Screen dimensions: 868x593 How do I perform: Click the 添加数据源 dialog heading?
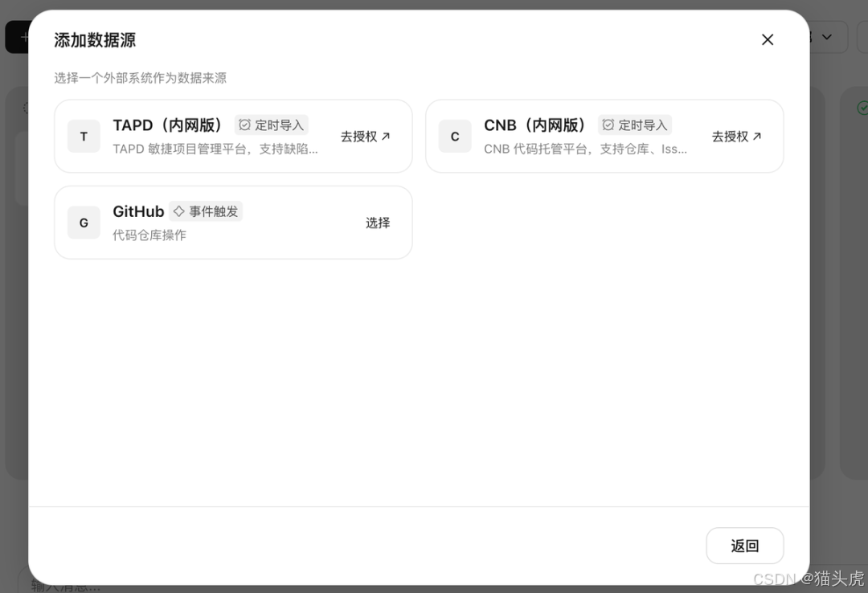[95, 40]
